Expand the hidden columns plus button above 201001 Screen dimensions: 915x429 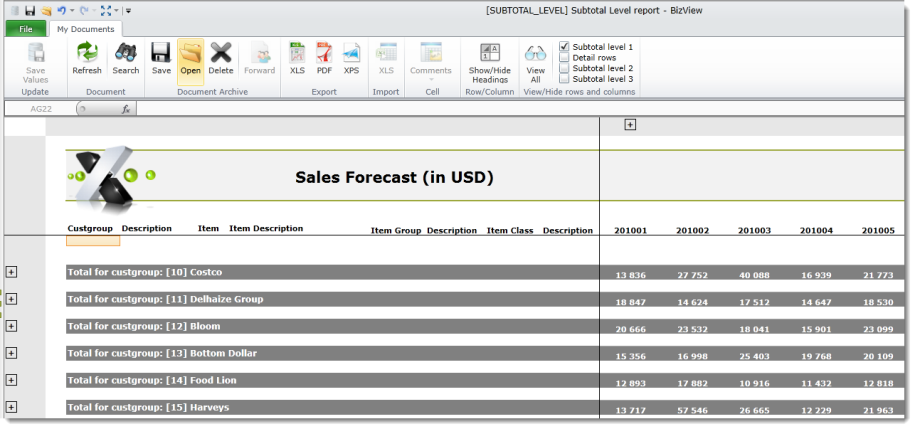[x=630, y=124]
